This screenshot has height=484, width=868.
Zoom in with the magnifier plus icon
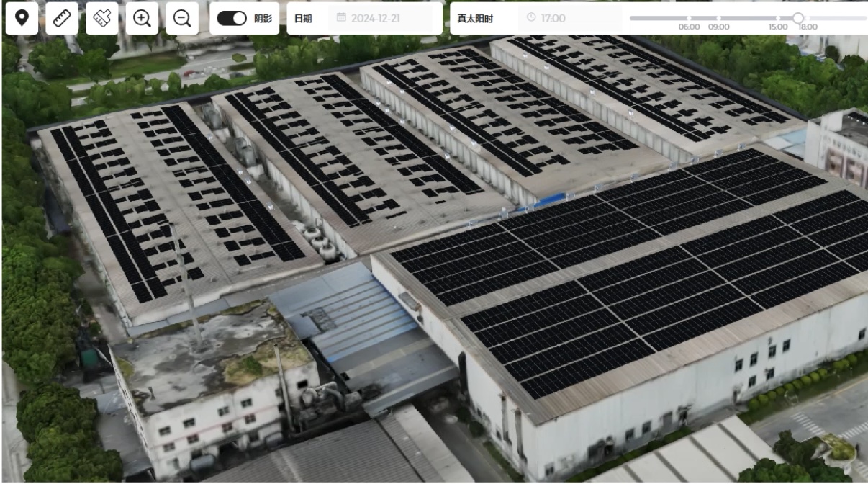pyautogui.click(x=142, y=18)
